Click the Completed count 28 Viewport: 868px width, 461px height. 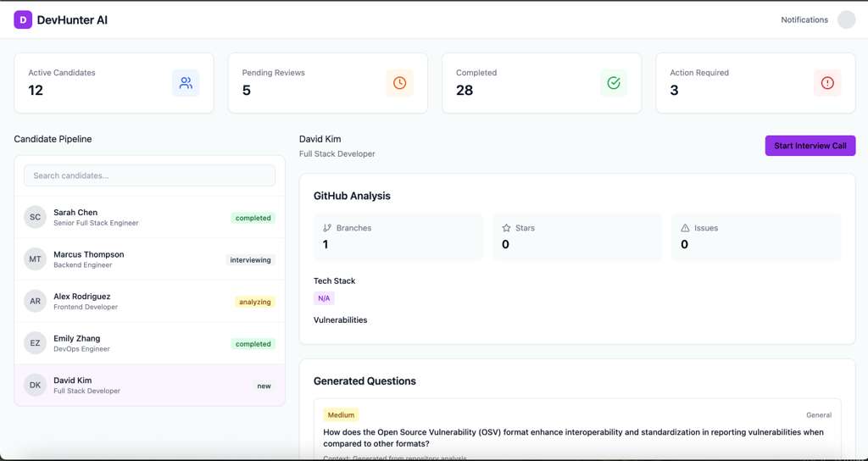465,90
